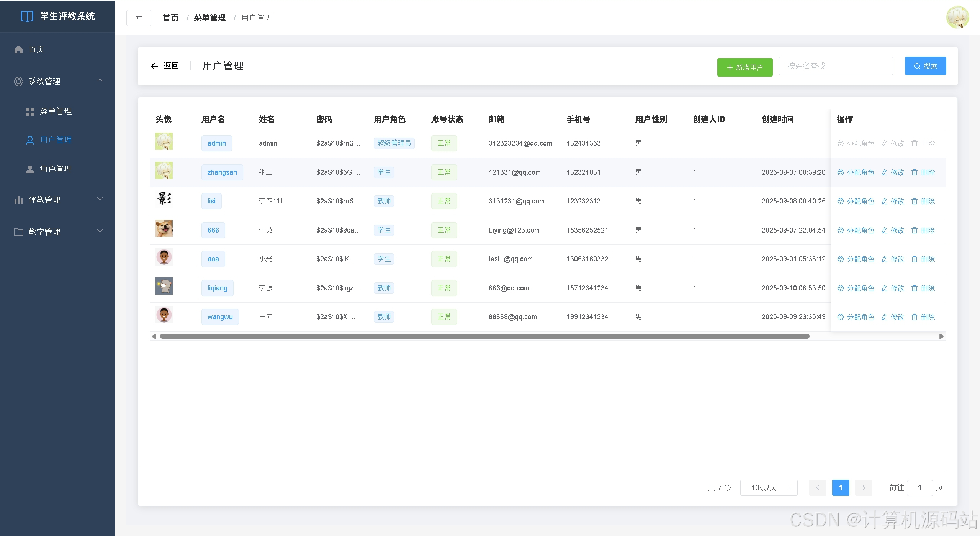Click the liqiang username tag
This screenshot has height=536, width=980.
[217, 288]
